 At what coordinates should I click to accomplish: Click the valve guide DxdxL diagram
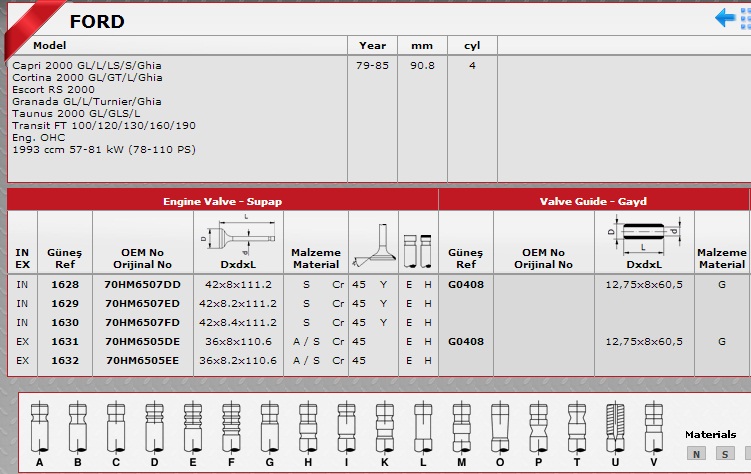(644, 235)
